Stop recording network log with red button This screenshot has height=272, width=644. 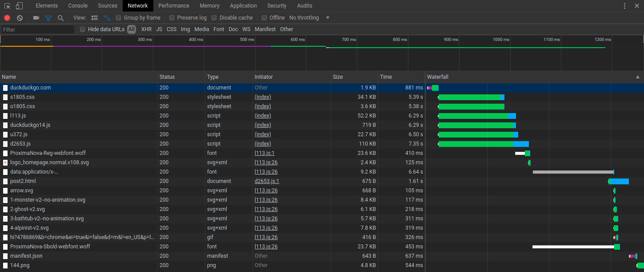tap(7, 18)
